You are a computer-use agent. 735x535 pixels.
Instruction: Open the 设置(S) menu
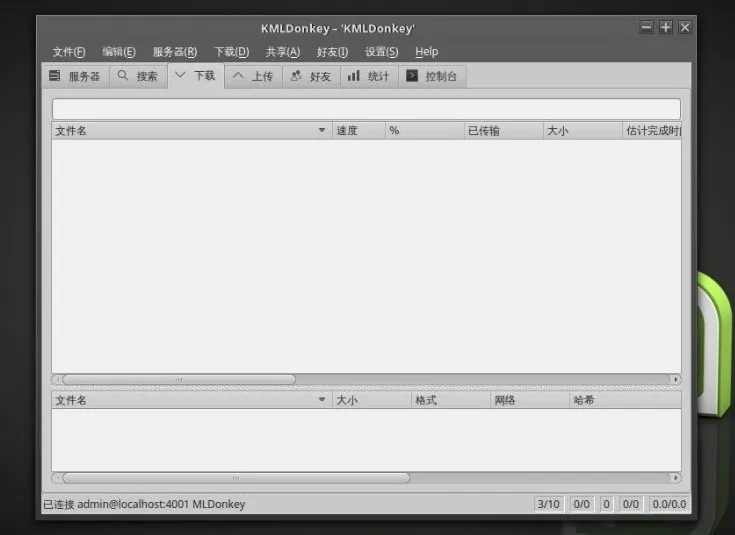point(382,52)
